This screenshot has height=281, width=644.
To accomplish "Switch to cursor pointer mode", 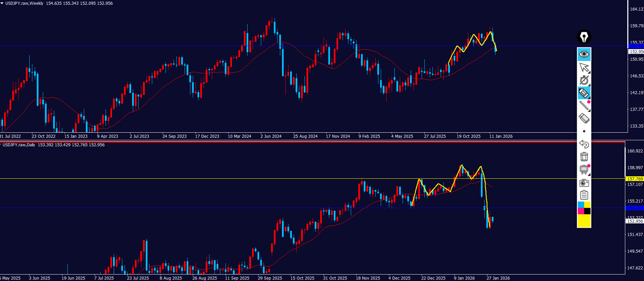I will point(584,67).
